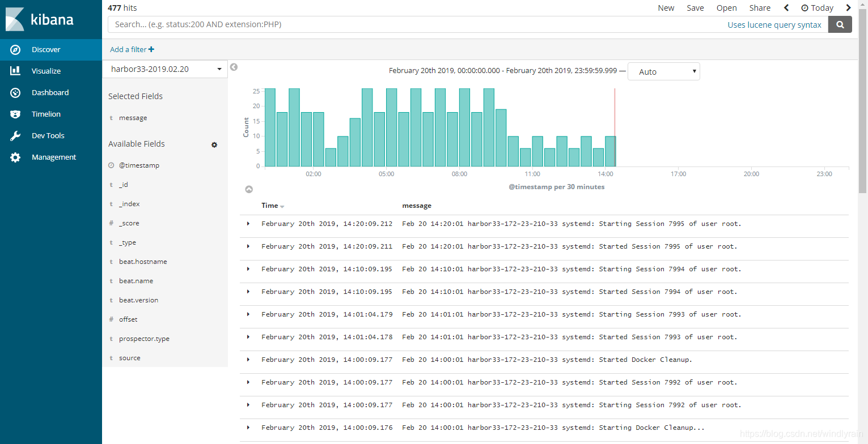Viewport: 868px width, 444px height.
Task: Expand row with timestamp 14:20:09.212
Action: 248,224
